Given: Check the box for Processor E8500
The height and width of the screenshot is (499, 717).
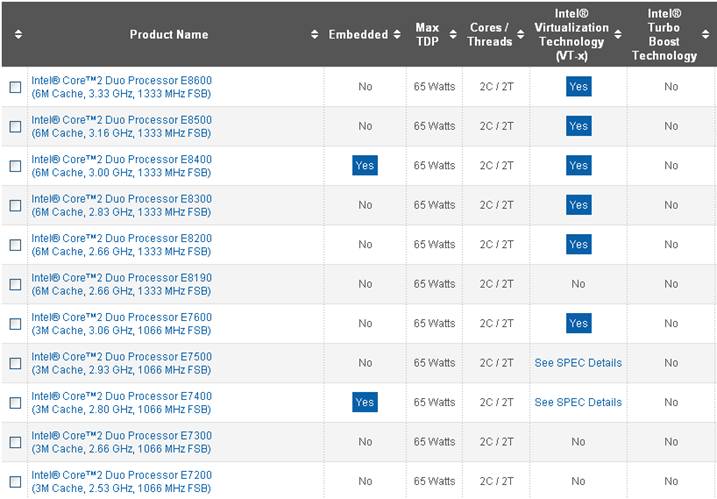Looking at the screenshot, I should [16, 126].
